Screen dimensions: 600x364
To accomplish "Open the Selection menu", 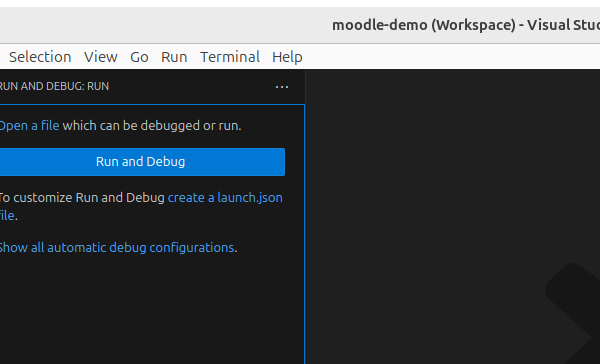I will 40,57.
